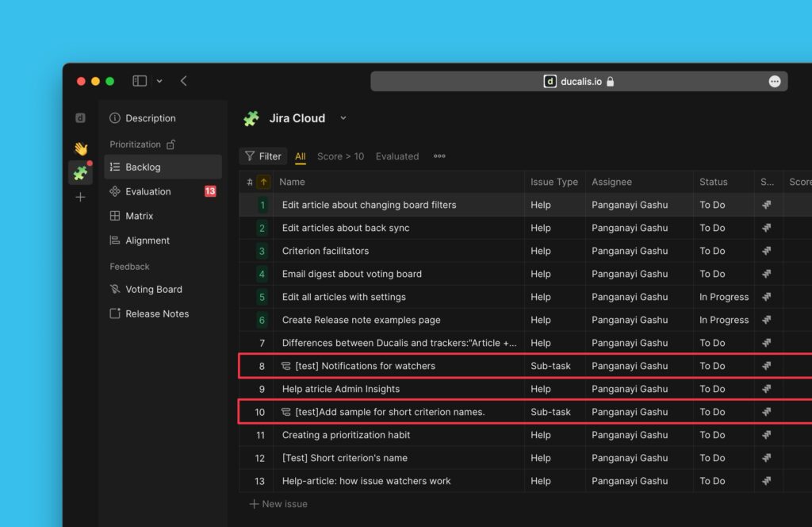The image size is (812, 527).
Task: Switch to the Evaluated tab
Action: [x=397, y=156]
